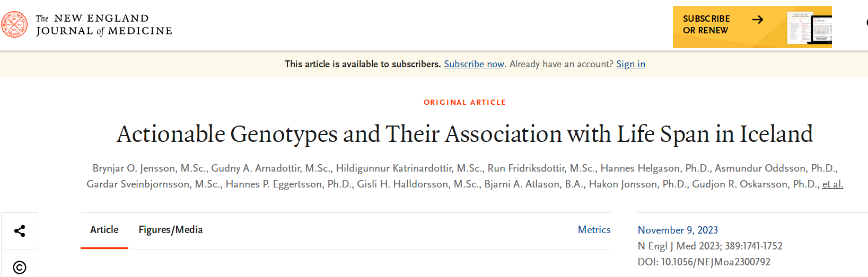Click the arrow icon on Subscribe banner

758,20
